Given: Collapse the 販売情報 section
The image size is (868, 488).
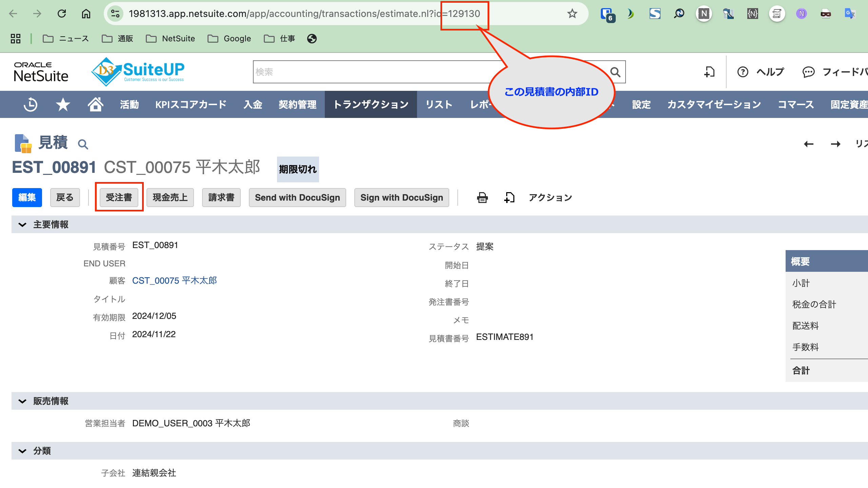Looking at the screenshot, I should click(x=22, y=401).
